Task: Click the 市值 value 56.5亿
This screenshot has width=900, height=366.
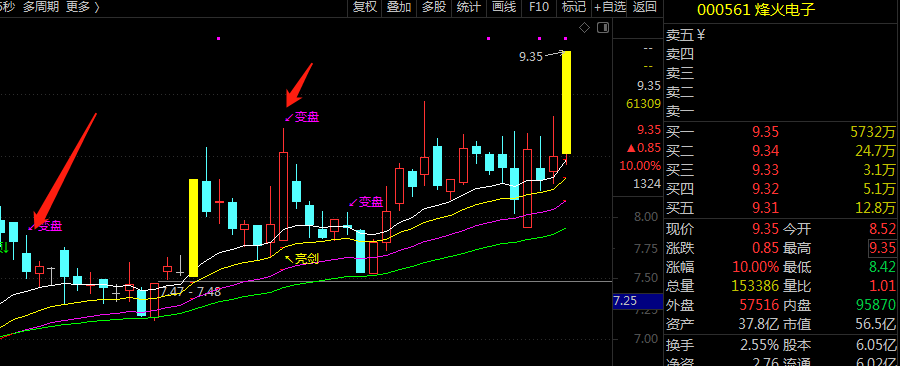Action: click(876, 324)
